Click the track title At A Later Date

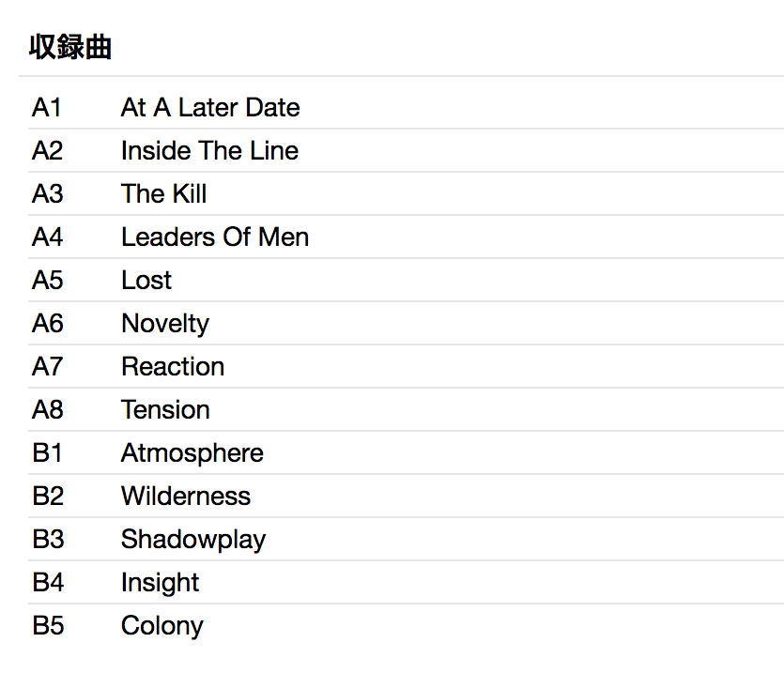(210, 108)
